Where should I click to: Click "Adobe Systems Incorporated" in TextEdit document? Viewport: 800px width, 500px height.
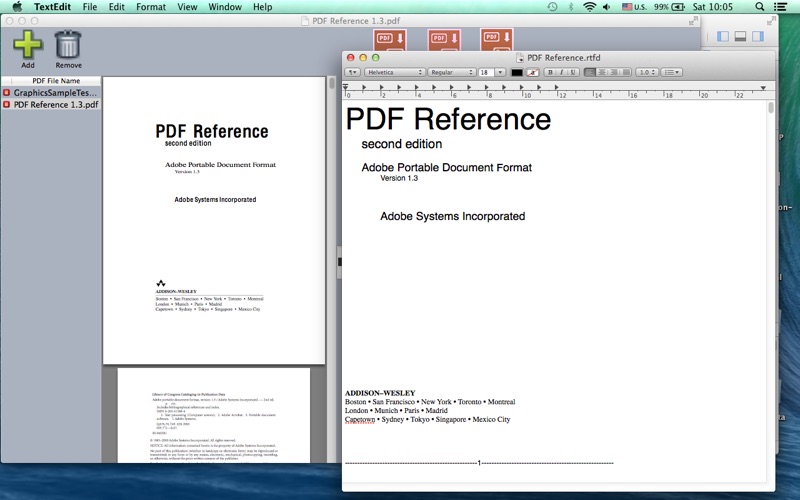(x=453, y=216)
